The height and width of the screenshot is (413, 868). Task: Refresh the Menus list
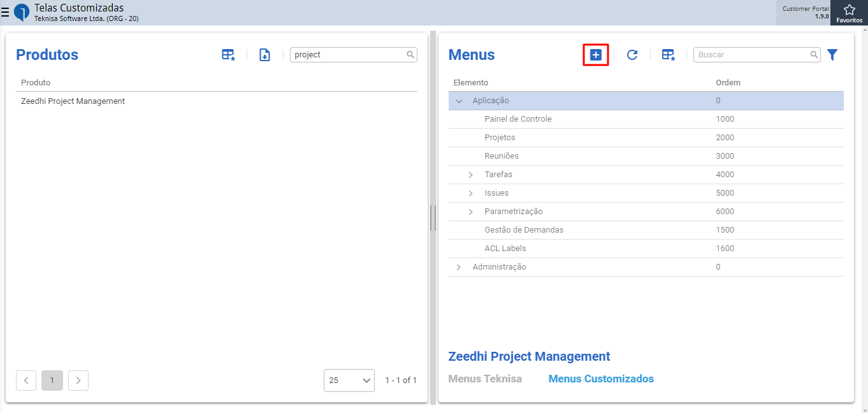(632, 55)
